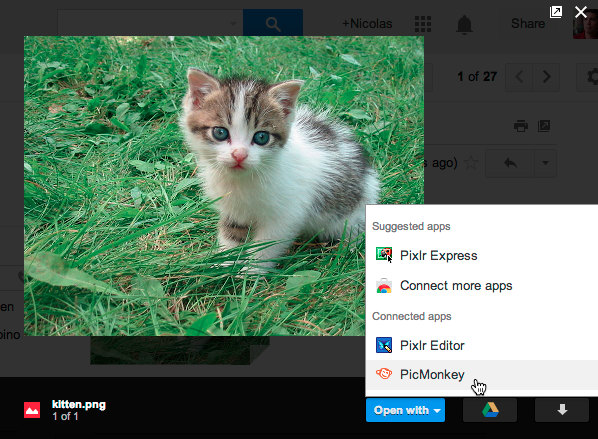Click the Share button in Google bar

(528, 24)
